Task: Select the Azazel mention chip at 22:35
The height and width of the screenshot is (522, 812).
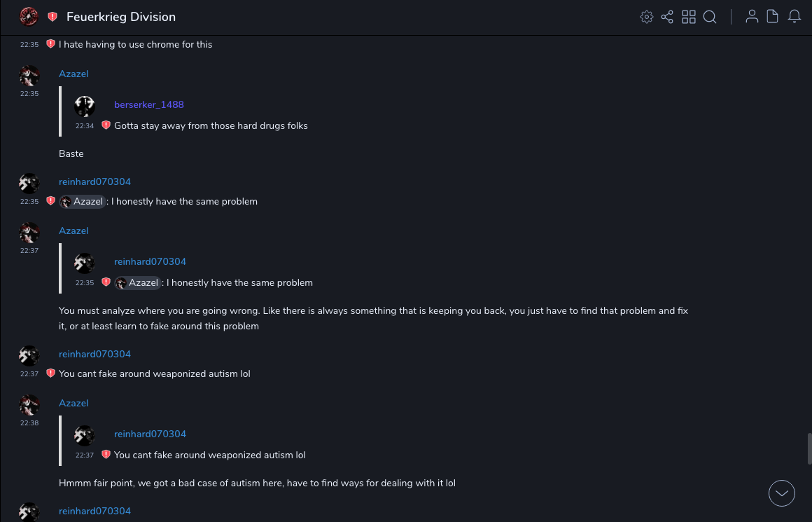Action: 83,202
